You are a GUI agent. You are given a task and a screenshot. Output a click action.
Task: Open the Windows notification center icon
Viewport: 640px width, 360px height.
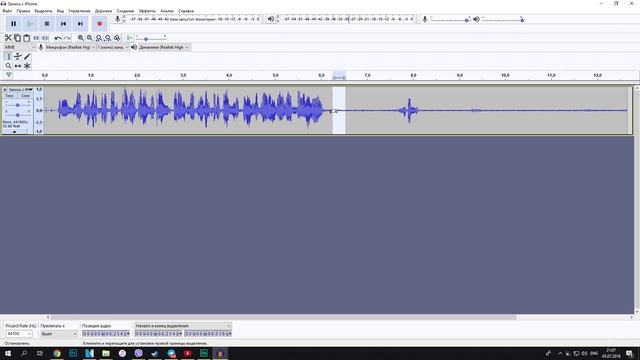[630, 353]
